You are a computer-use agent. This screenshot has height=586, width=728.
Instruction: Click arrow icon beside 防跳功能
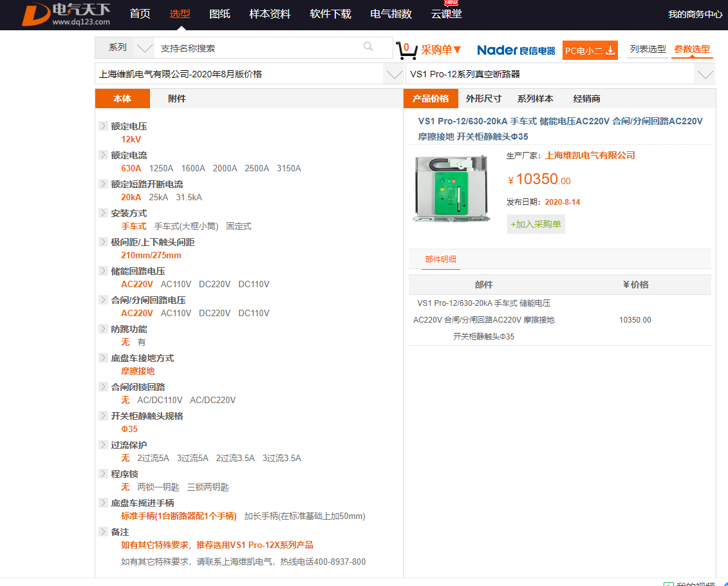point(104,329)
